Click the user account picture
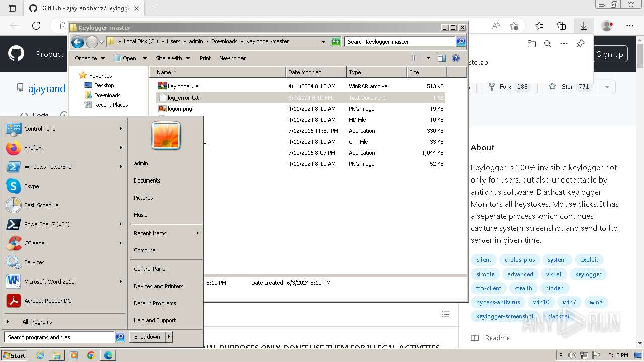Screen dimensions: 644x362 click(166, 135)
